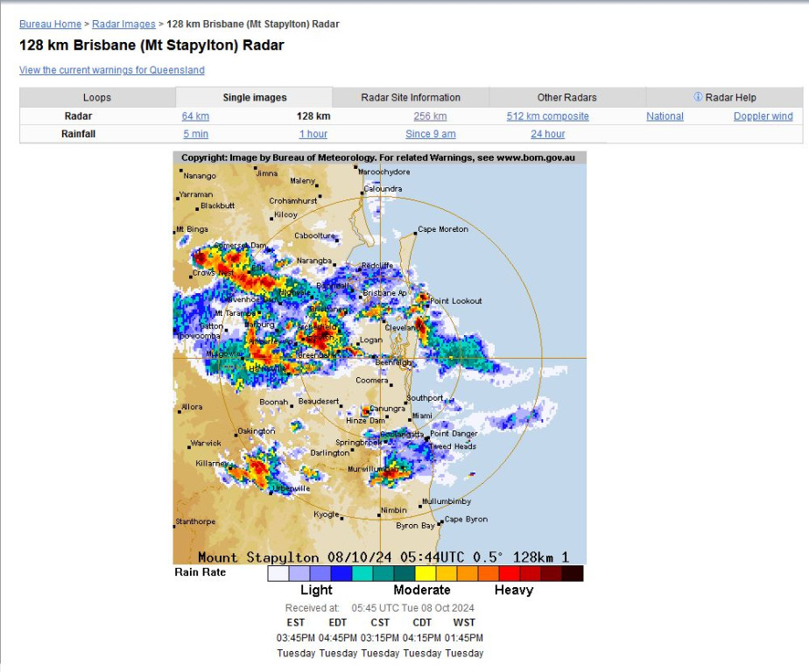Select the Single images tab

click(x=255, y=97)
